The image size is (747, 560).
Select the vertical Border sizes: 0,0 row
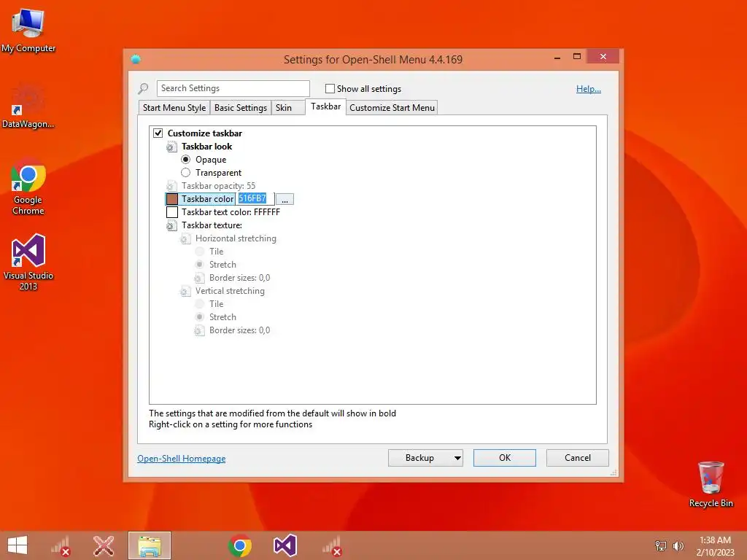click(239, 330)
